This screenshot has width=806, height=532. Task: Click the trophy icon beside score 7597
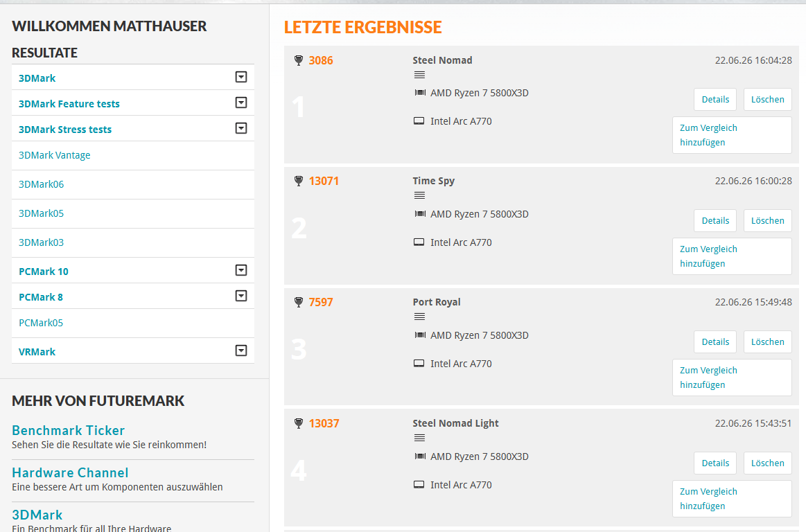point(299,302)
